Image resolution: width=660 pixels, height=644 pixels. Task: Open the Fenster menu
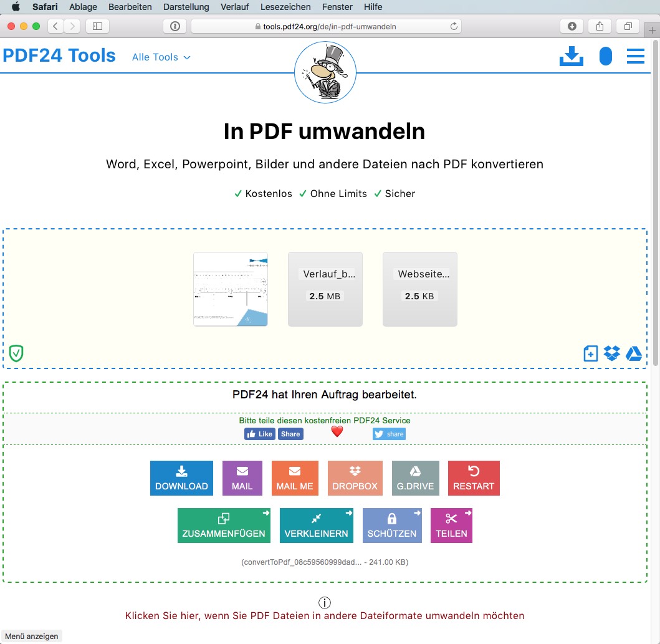click(337, 7)
